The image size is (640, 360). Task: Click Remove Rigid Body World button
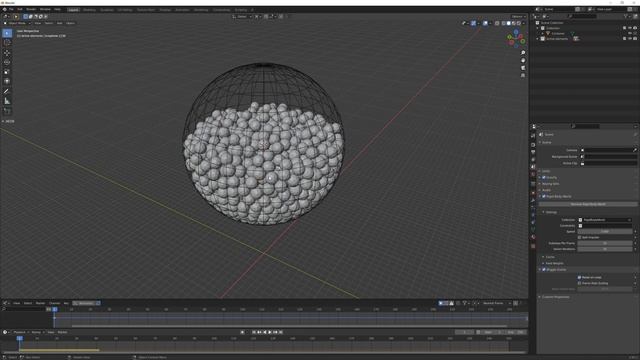[588, 204]
